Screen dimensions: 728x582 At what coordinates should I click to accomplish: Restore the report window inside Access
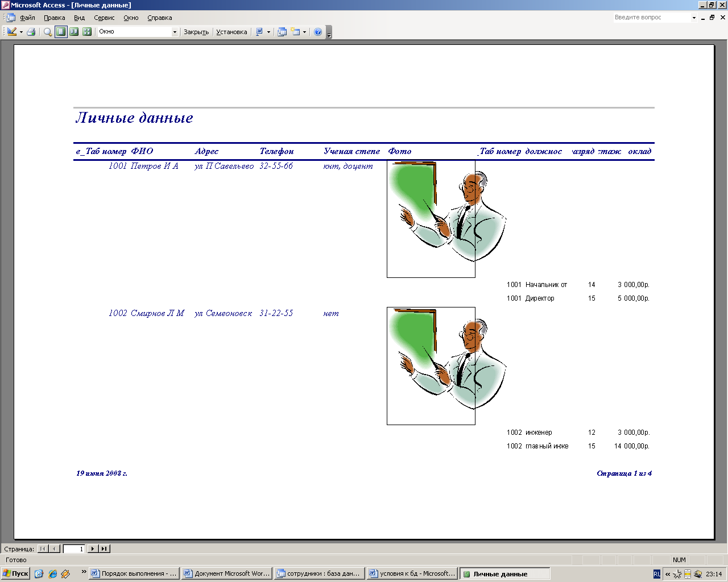point(713,18)
